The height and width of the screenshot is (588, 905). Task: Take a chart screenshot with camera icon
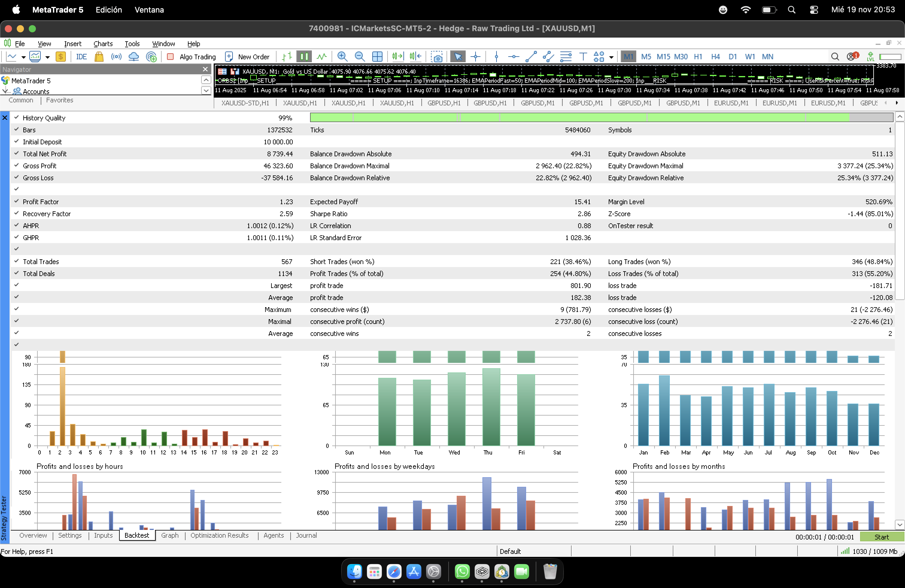(x=437, y=57)
